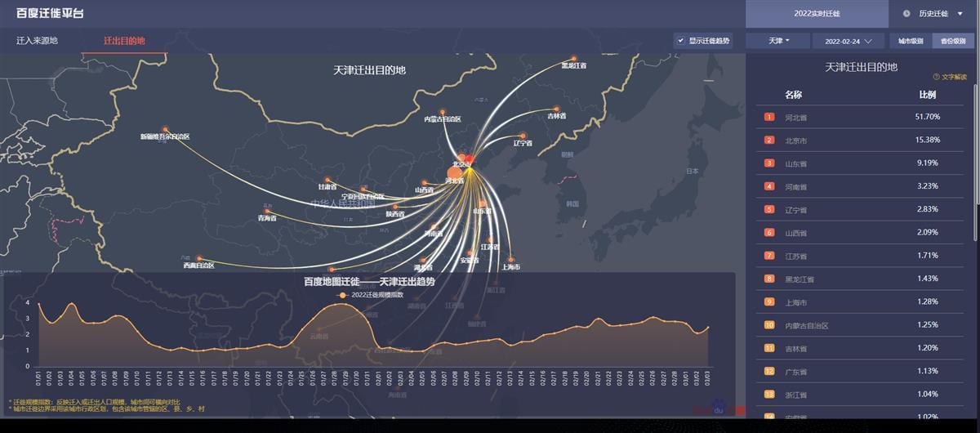This screenshot has height=433, width=980.
Task: Click rank badge 3 beside 山东省
Action: tap(768, 163)
